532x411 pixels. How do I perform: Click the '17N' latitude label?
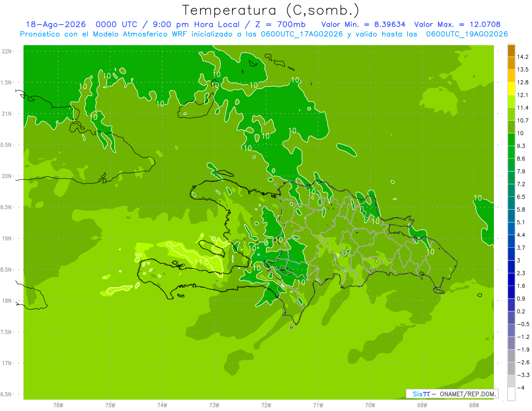click(x=7, y=363)
